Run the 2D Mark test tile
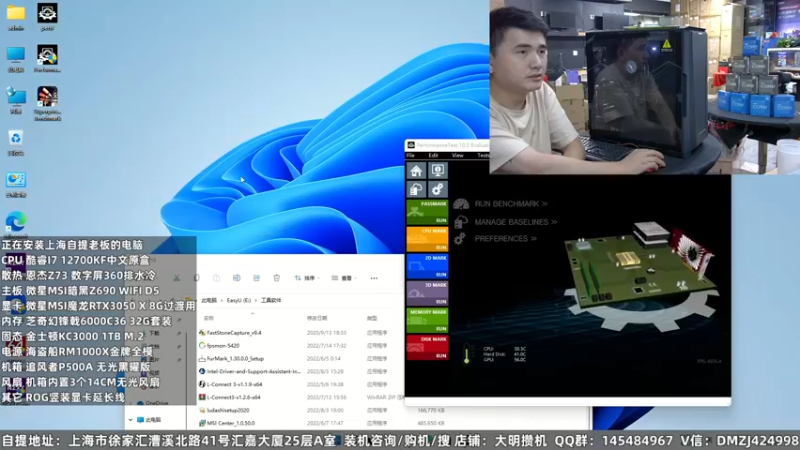The height and width of the screenshot is (450, 800). click(428, 266)
